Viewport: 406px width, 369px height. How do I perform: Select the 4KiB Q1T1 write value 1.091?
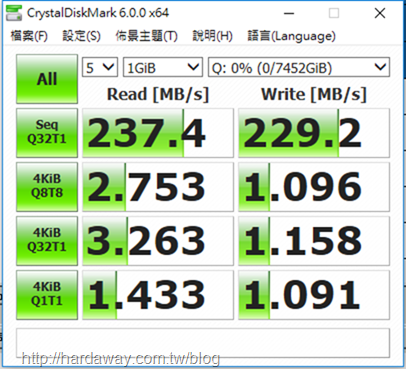[x=314, y=295]
